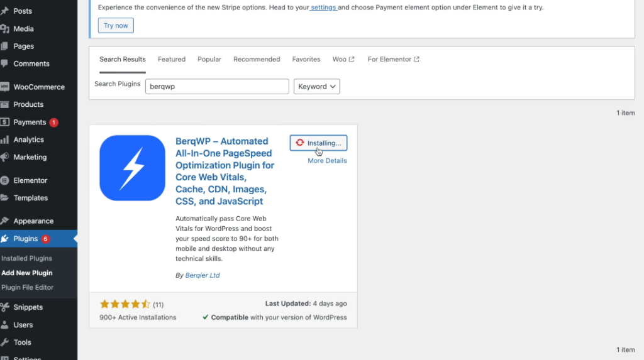Click the settings link in Stripe notice
Screen dimensions: 644x360
[x=323, y=8]
